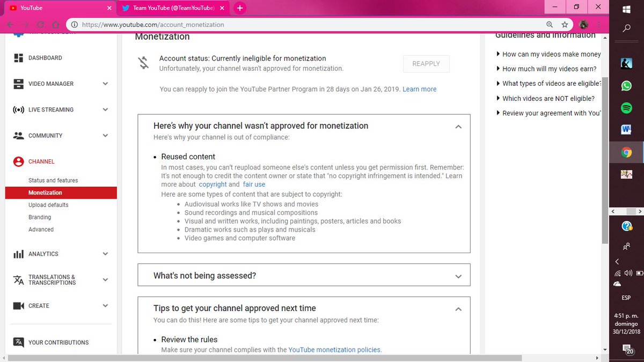Reload the page with the refresh icon
644x362 pixels.
tap(41, 25)
